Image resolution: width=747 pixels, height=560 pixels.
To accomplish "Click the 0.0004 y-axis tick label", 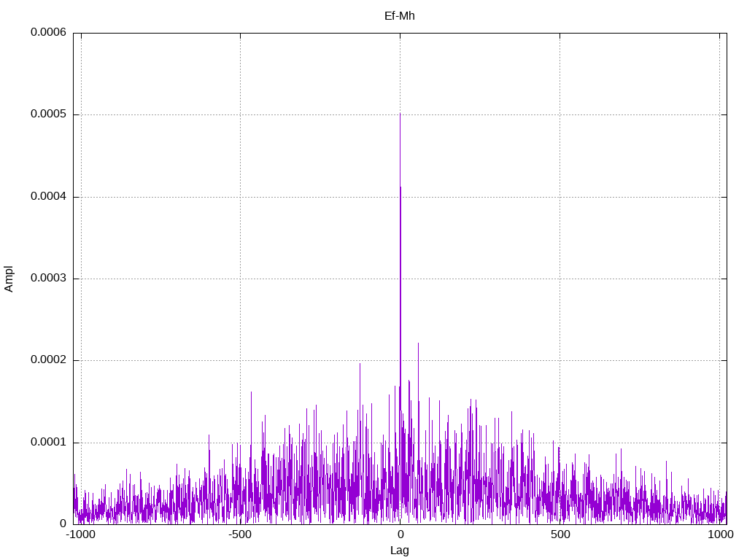I will pyautogui.click(x=49, y=196).
